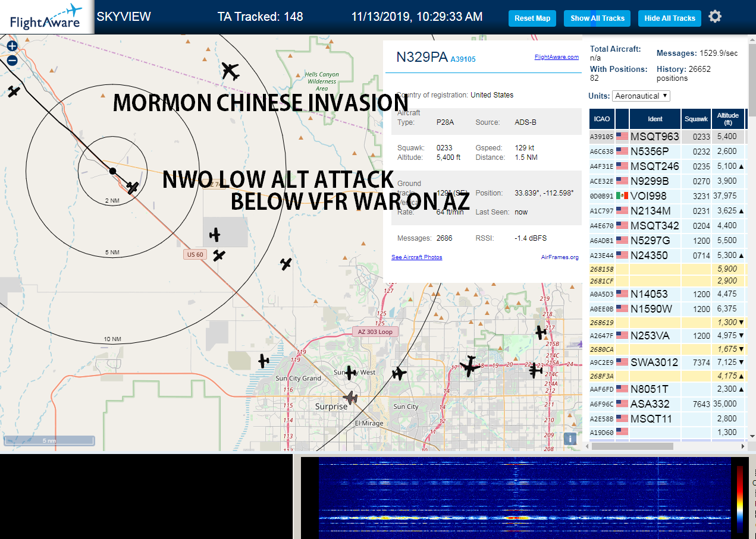This screenshot has width=756, height=539.
Task: Select the N2134M table row
Action: (667, 211)
